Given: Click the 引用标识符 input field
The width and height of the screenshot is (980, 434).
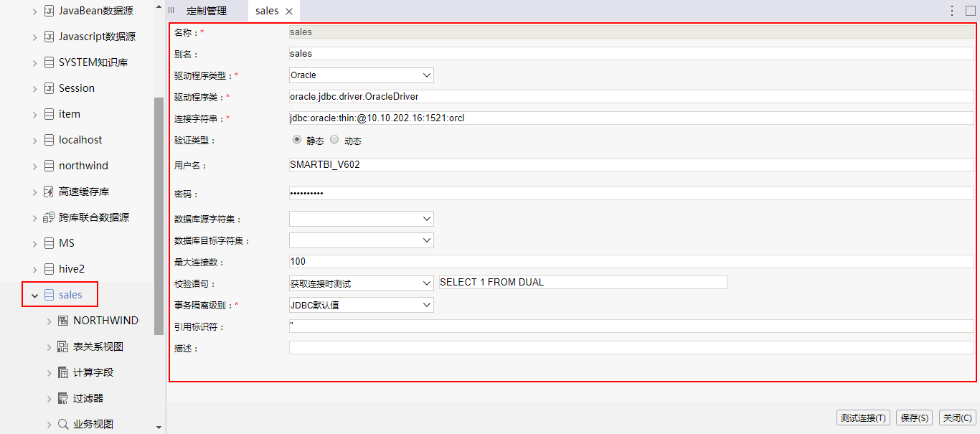Looking at the screenshot, I should [631, 326].
